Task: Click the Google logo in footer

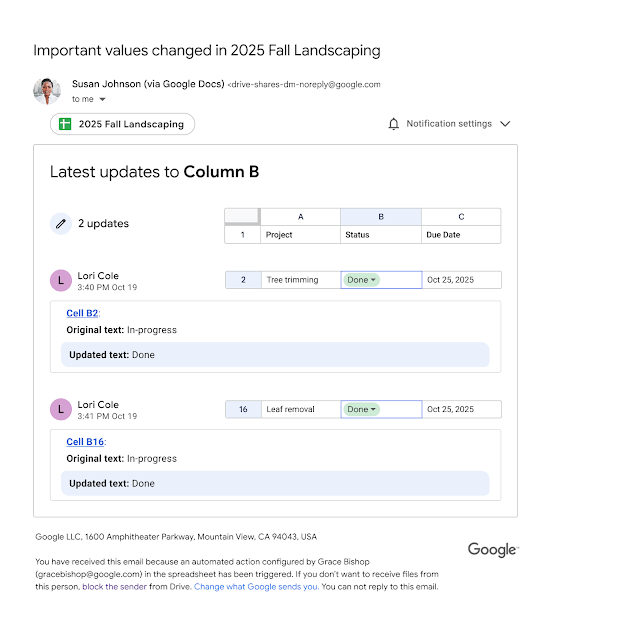Action: 492,549
